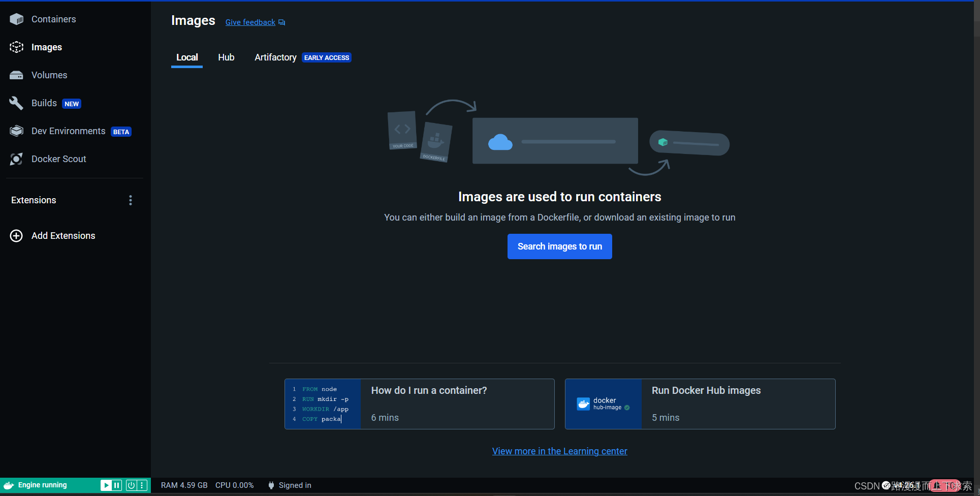
Task: Open 'How do I run a container?' card
Action: [x=420, y=404]
